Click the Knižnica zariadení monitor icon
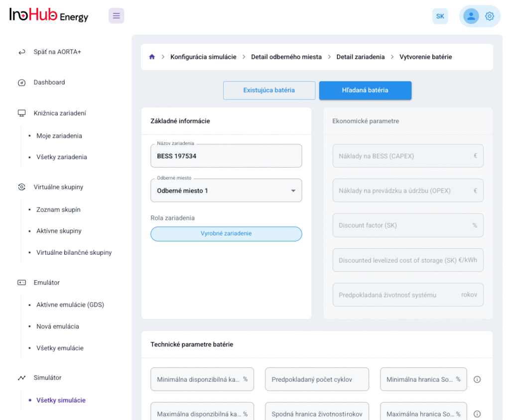The height and width of the screenshot is (420, 510). [x=21, y=113]
